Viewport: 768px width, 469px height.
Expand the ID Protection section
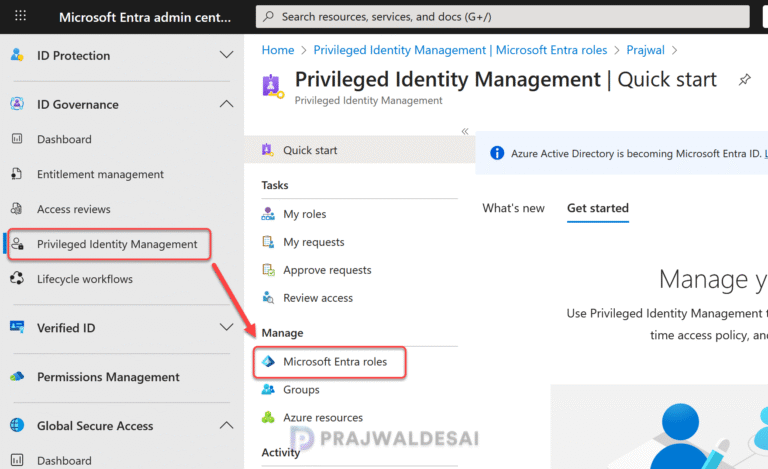[226, 55]
